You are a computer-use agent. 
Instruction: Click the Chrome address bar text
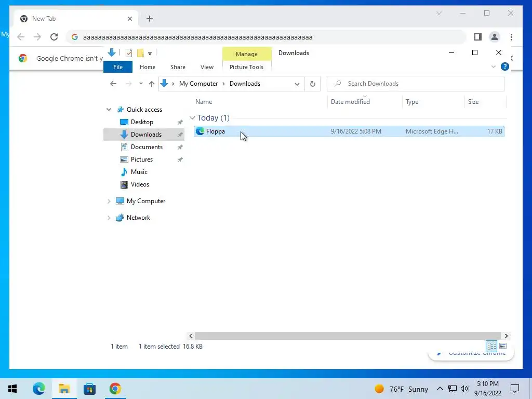click(x=197, y=37)
